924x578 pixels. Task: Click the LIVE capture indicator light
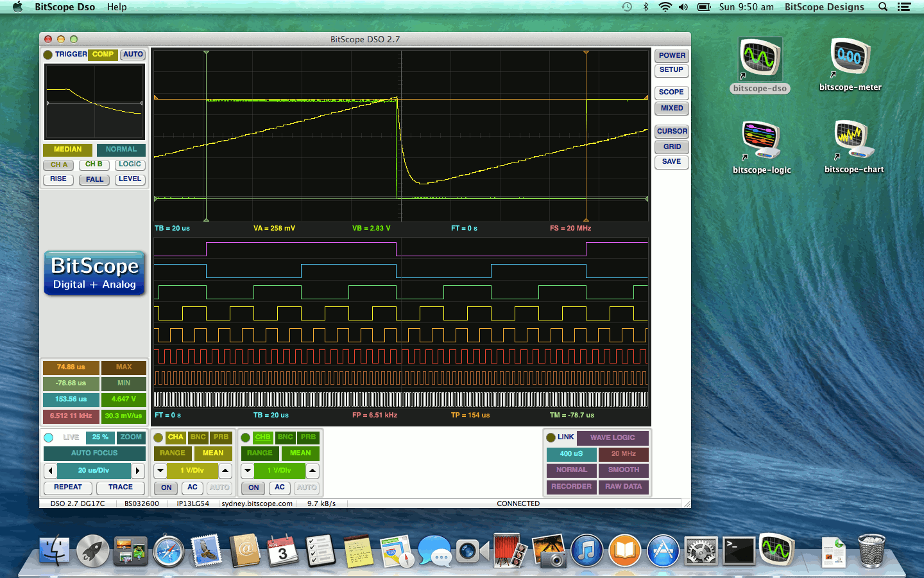(x=49, y=437)
